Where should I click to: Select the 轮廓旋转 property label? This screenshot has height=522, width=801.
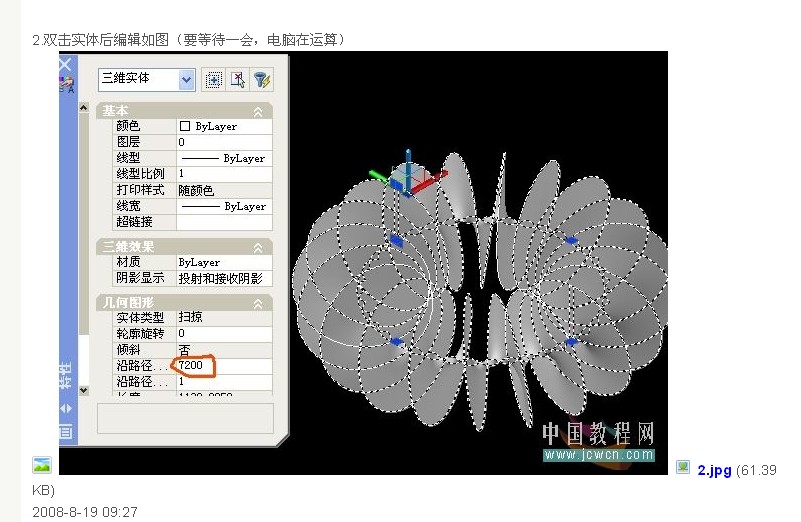140,334
